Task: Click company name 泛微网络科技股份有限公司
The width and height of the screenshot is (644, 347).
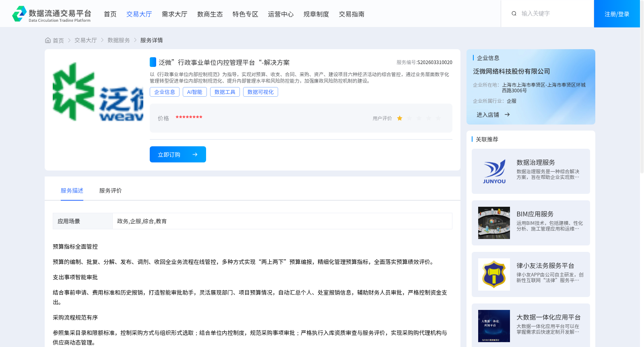Action: click(x=512, y=71)
